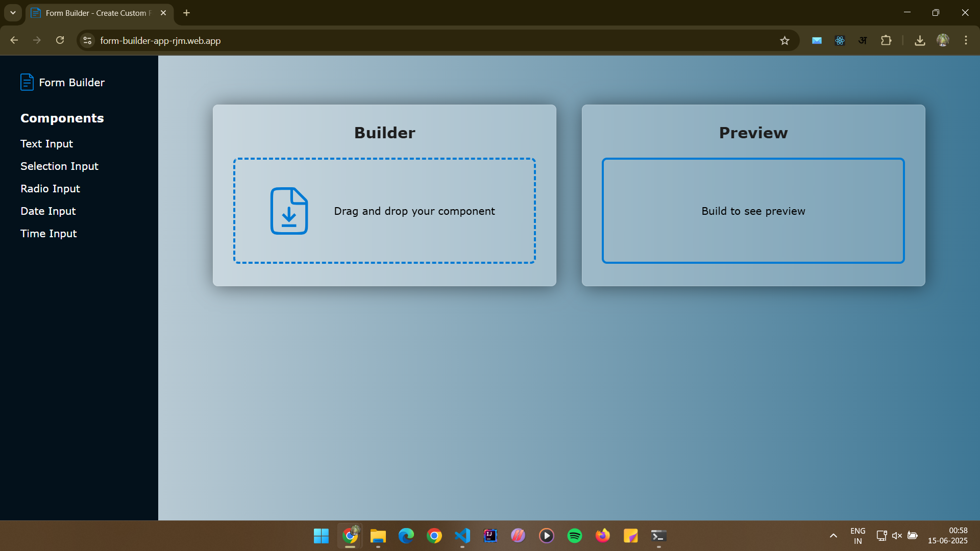Open the React DevTools extension icon
Image resolution: width=980 pixels, height=551 pixels.
[840, 41]
